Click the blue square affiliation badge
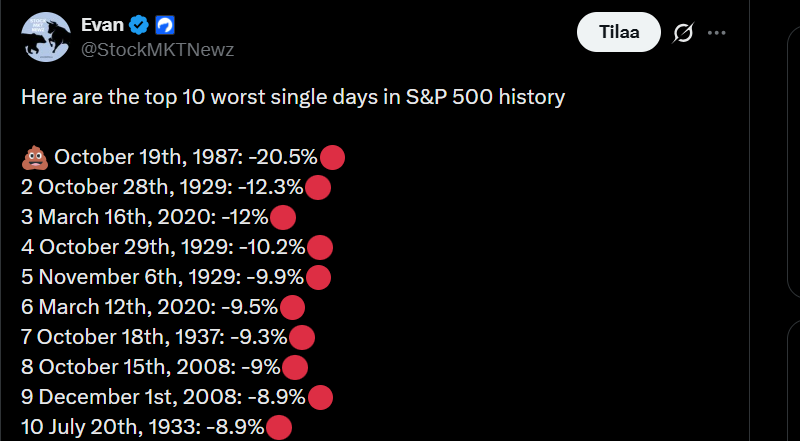The width and height of the screenshot is (800, 441). pyautogui.click(x=165, y=25)
